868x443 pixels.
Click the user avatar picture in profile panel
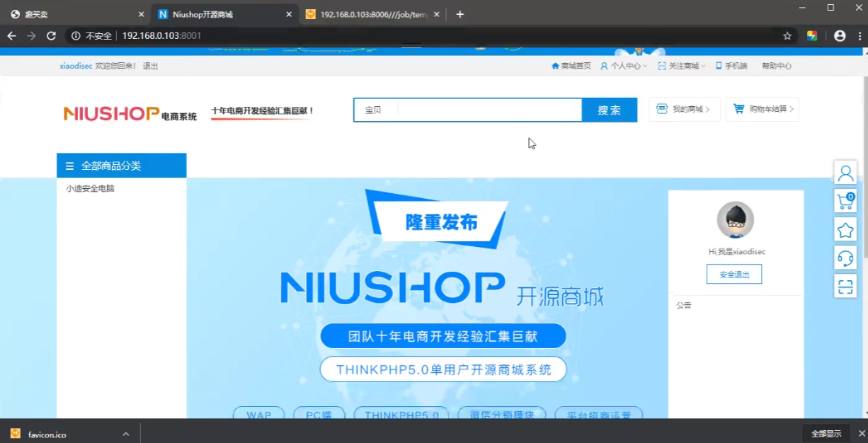click(x=736, y=220)
